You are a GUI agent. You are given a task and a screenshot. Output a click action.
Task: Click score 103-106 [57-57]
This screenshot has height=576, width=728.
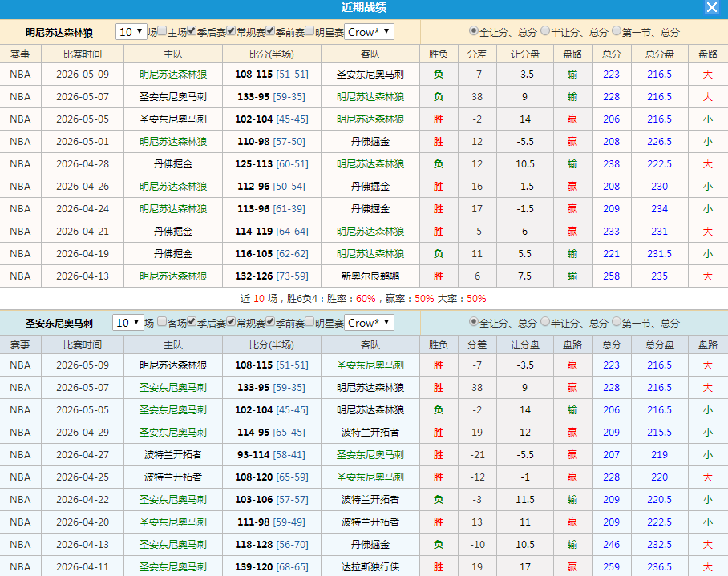[272, 499]
